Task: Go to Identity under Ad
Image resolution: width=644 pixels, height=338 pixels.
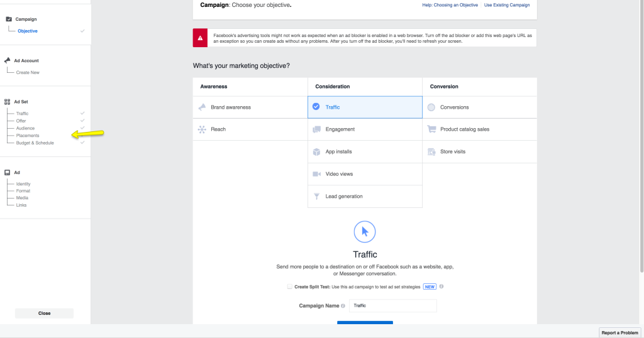Action: coord(23,184)
